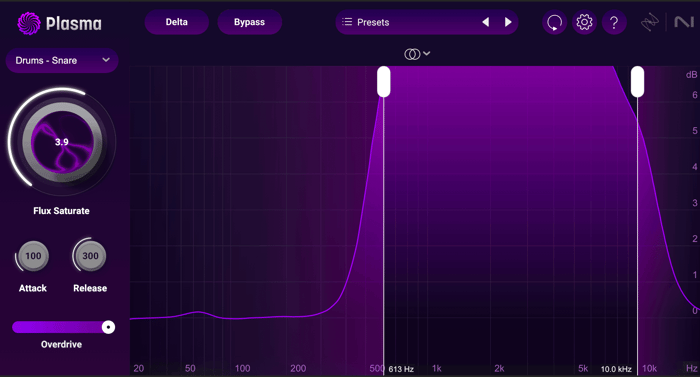
Task: Toggle the Delta listen button
Action: [x=177, y=22]
